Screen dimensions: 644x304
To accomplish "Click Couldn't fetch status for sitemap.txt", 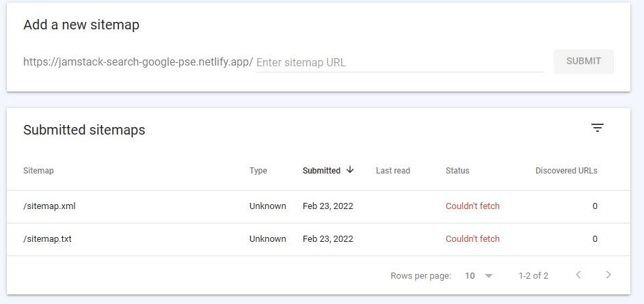I will [472, 239].
